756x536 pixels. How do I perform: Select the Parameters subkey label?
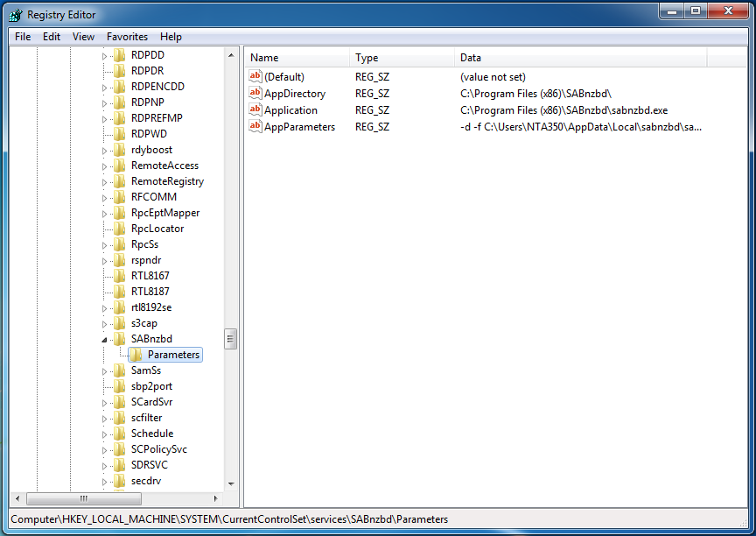[173, 355]
